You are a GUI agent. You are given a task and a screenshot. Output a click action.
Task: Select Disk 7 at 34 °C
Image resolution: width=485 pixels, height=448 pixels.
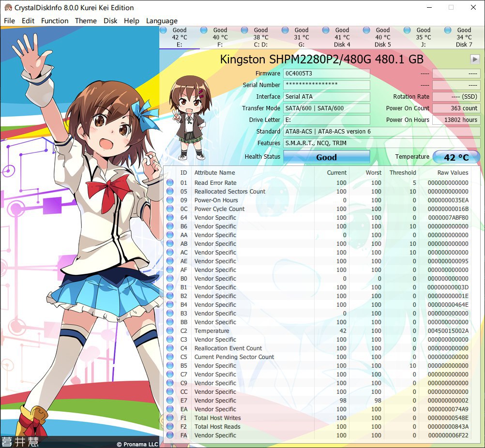tap(464, 37)
